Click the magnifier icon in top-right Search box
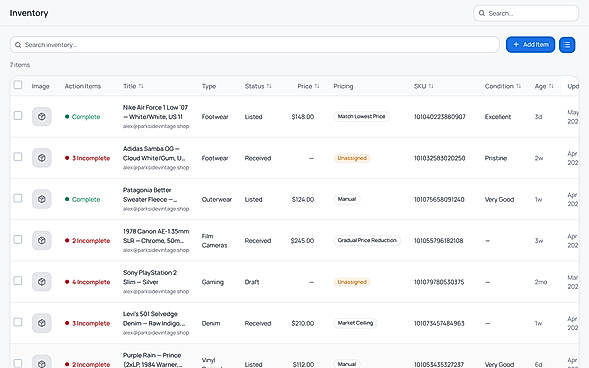This screenshot has width=589, height=368. [x=482, y=14]
